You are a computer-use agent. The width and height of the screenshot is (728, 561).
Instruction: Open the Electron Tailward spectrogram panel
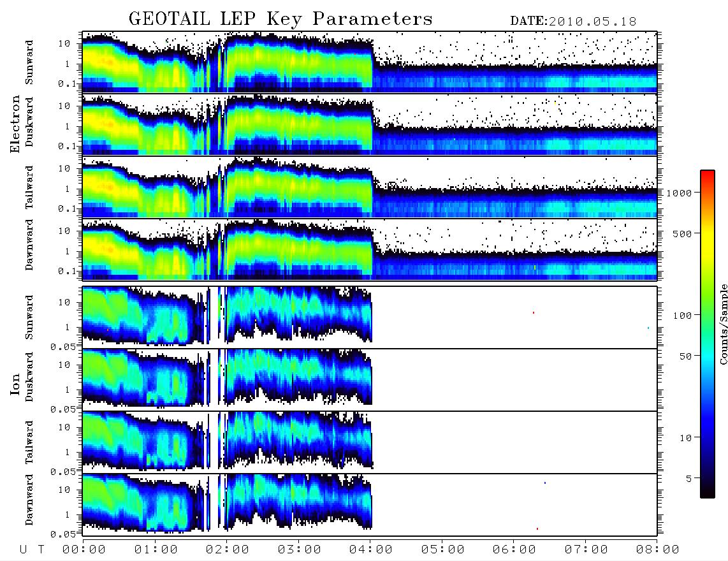point(370,187)
